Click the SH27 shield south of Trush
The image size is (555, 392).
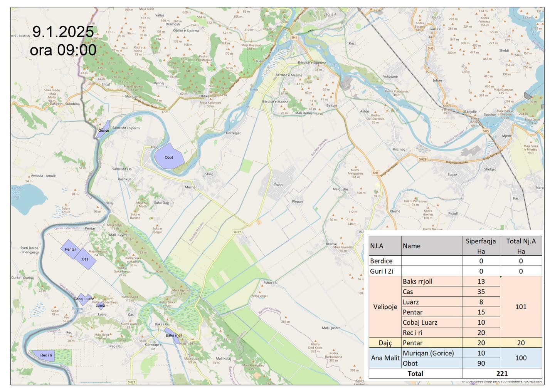237,232
